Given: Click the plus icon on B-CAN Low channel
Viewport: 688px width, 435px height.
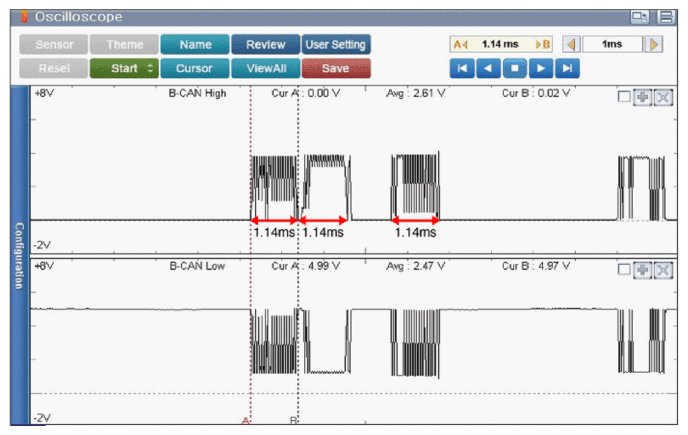Looking at the screenshot, I should [643, 269].
